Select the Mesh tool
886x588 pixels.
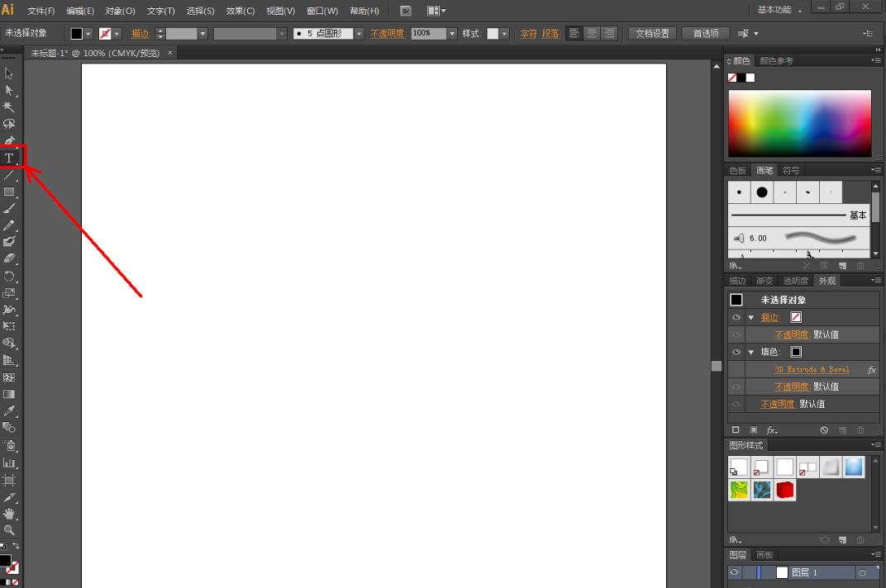coord(8,377)
